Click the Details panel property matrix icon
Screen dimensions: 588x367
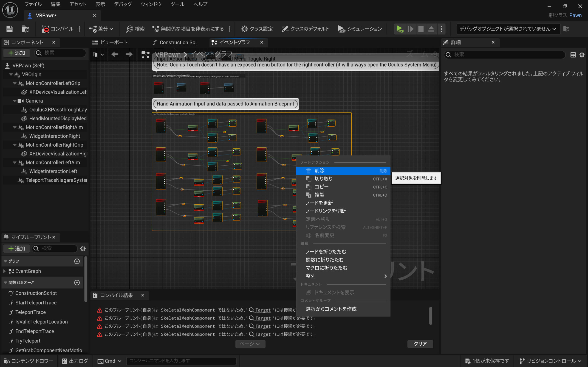point(573,55)
